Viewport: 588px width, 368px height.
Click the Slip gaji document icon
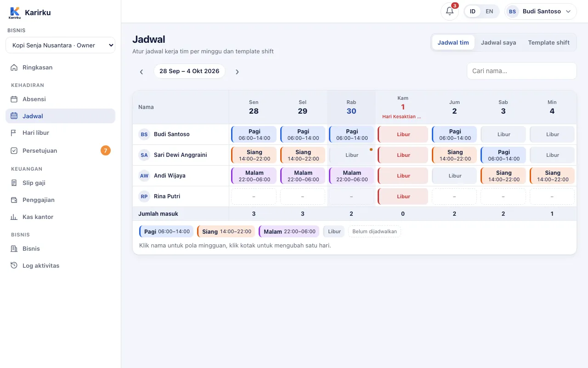pyautogui.click(x=14, y=183)
